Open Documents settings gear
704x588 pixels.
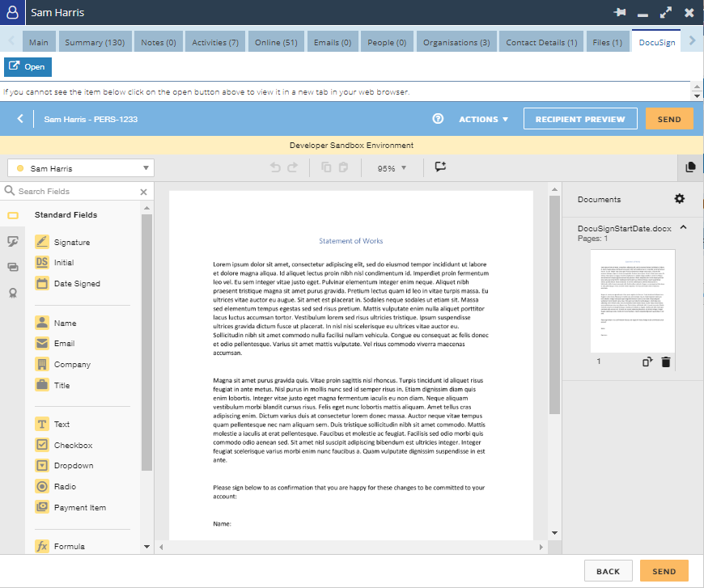[x=679, y=198]
